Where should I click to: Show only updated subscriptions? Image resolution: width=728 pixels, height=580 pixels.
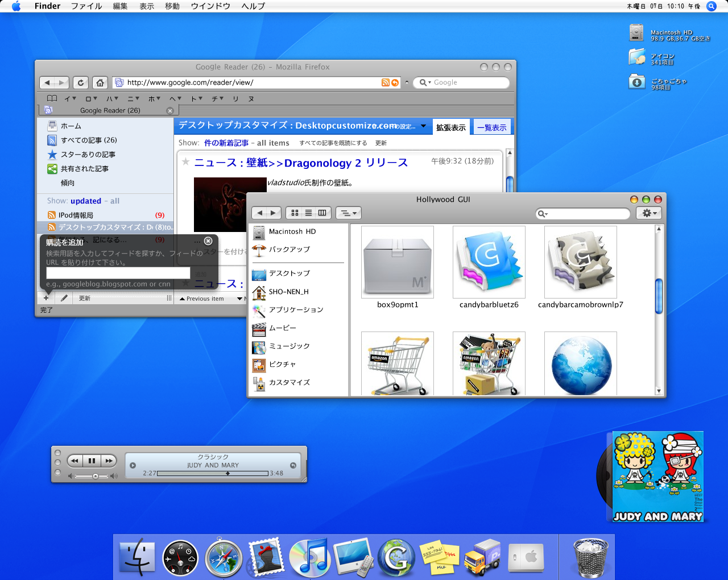[86, 201]
